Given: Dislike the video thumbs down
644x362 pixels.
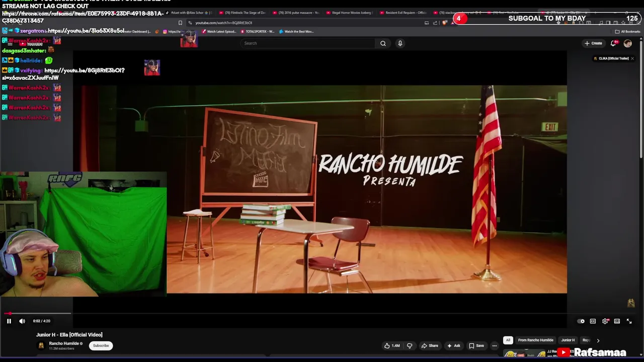Looking at the screenshot, I should click(410, 345).
